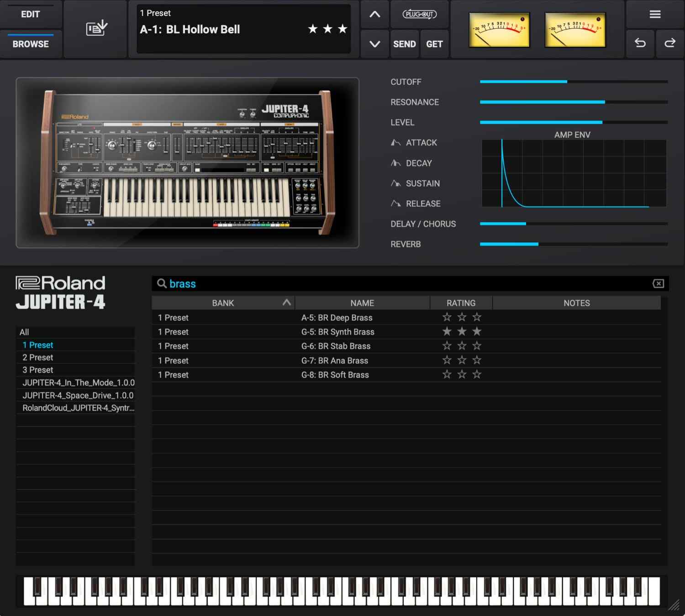Toggle first star of current preset rating
685x616 pixels.
[313, 29]
